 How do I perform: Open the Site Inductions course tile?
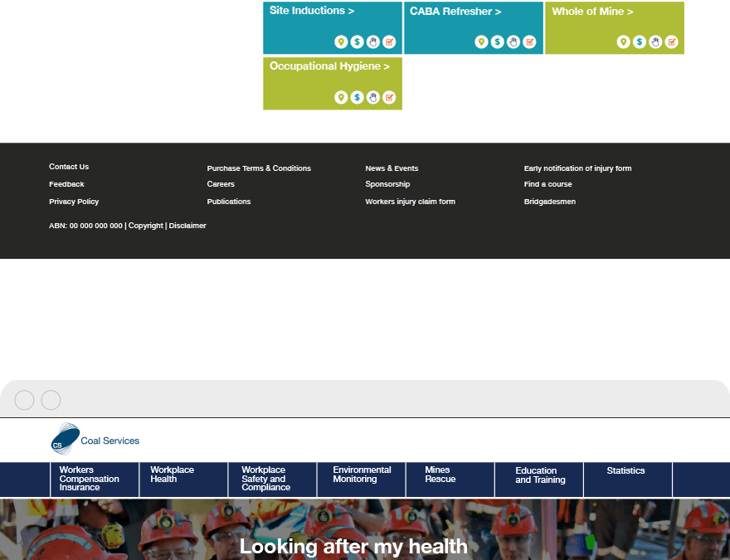(x=333, y=28)
